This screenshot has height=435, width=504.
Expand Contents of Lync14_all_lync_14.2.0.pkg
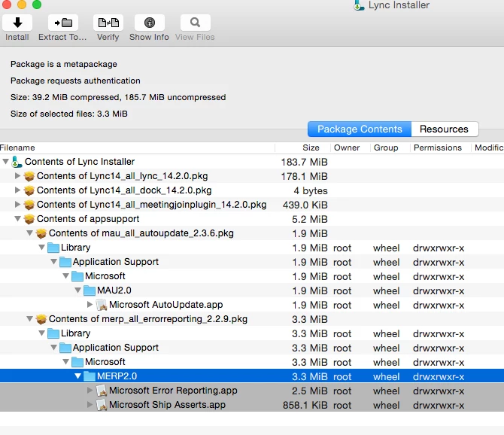click(x=18, y=175)
